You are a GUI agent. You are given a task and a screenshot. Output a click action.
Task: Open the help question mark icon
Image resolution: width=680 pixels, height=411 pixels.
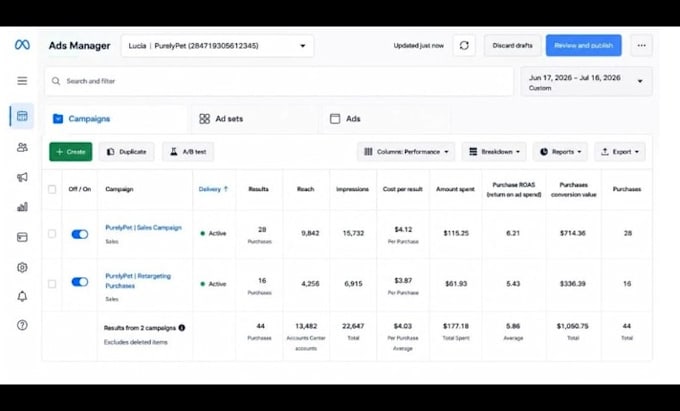[22, 325]
